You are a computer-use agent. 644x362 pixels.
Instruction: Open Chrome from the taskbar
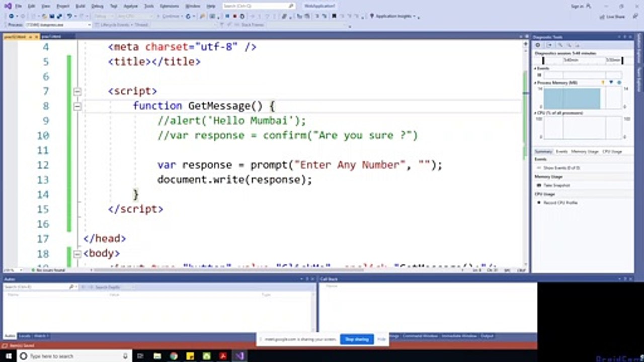(x=174, y=356)
